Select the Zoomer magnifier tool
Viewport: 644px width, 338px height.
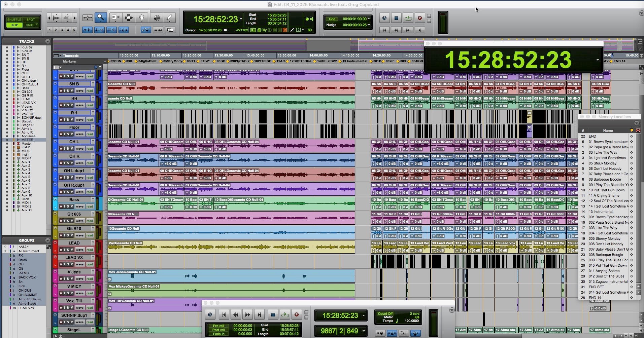(x=101, y=18)
